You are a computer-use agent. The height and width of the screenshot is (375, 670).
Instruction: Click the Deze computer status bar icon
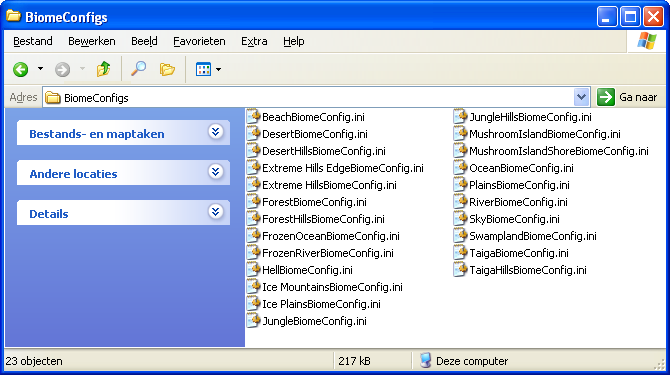(425, 360)
